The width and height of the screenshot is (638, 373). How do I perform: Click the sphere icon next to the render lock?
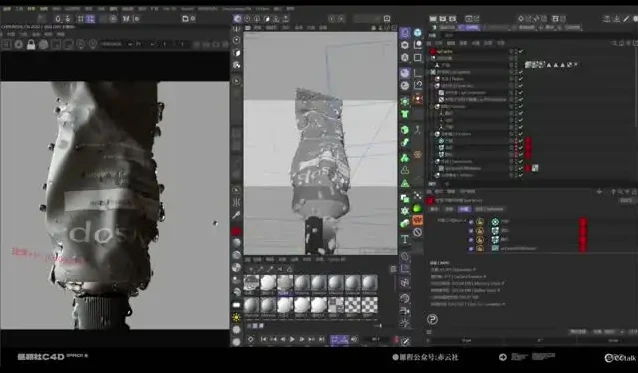coord(43,44)
